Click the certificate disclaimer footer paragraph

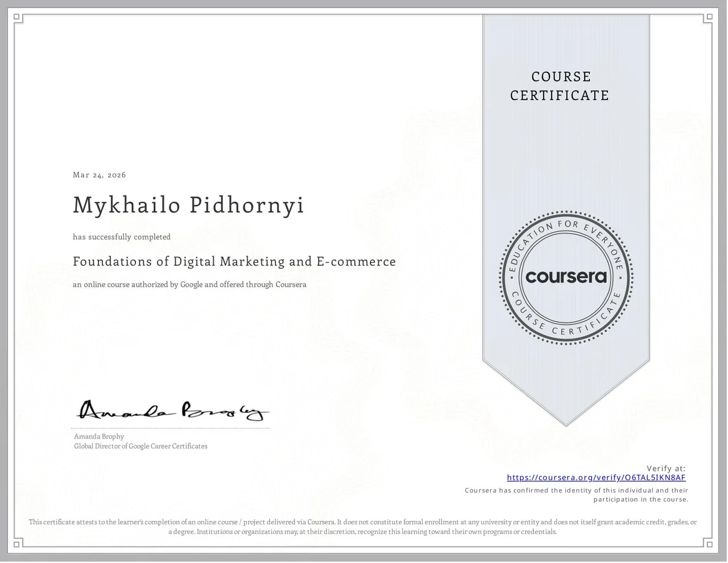[x=363, y=527]
